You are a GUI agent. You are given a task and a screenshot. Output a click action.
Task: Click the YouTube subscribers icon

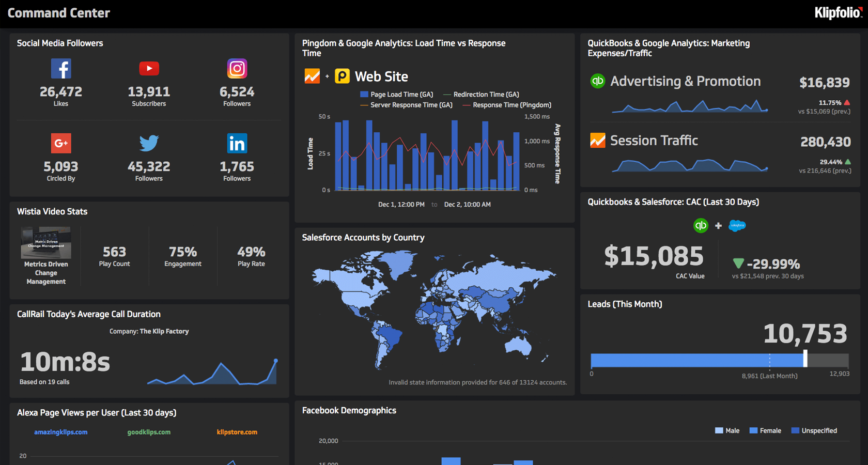click(149, 68)
